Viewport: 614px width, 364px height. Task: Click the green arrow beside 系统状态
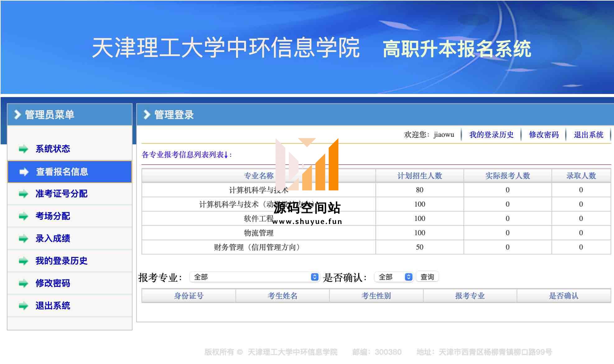23,149
